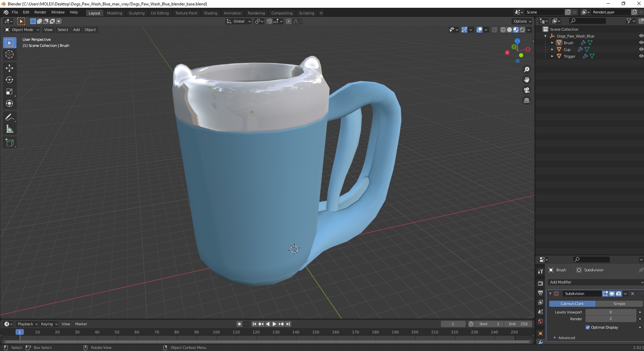This screenshot has height=351, width=644.
Task: Switch to the Sculpting workspace tab
Action: coord(136,13)
